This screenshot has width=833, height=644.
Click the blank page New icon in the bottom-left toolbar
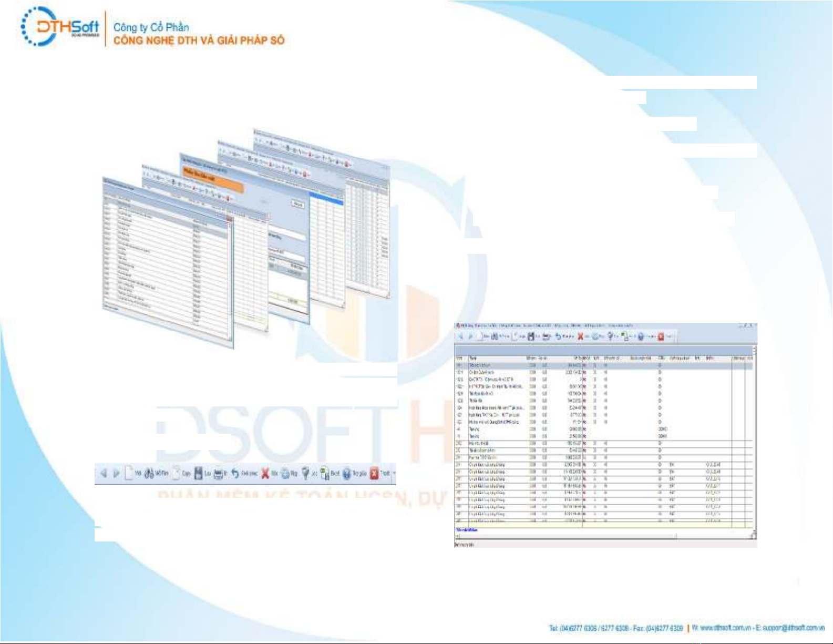129,474
